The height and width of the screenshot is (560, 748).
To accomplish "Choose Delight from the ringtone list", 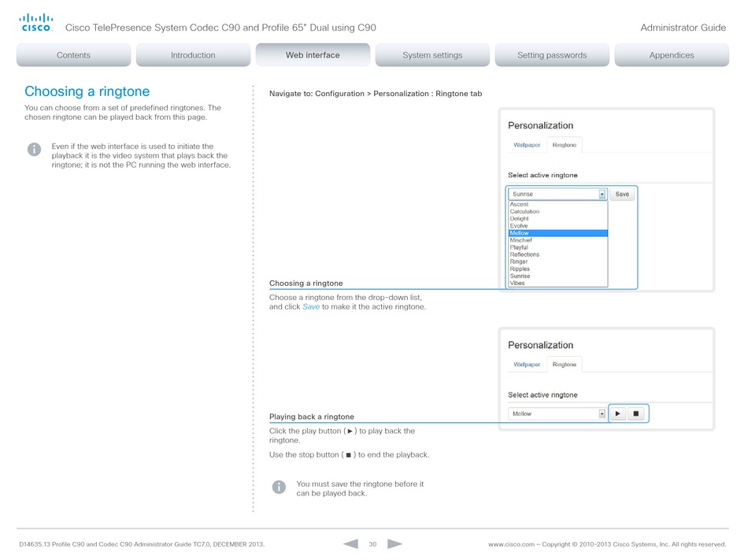I will point(558,218).
